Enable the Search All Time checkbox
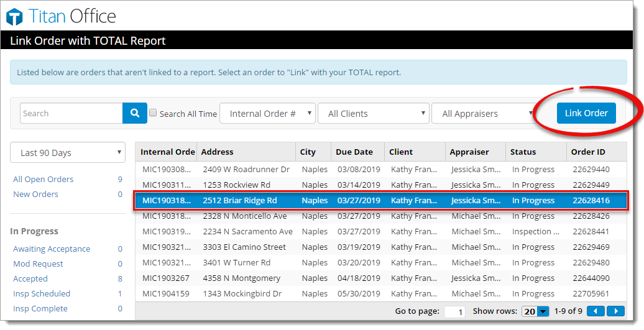The height and width of the screenshot is (330, 644). coord(153,113)
